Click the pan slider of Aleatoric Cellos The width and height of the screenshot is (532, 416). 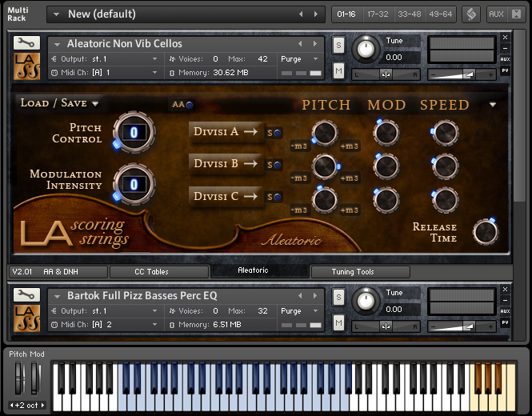386,74
